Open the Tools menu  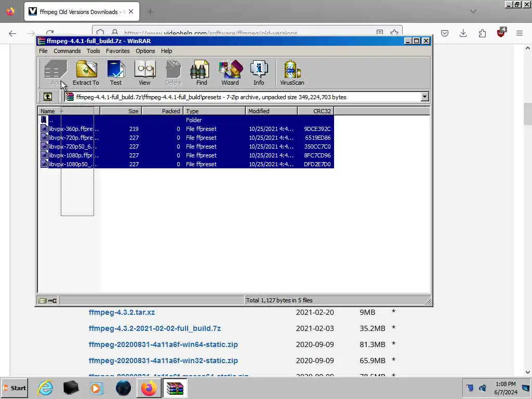click(93, 51)
